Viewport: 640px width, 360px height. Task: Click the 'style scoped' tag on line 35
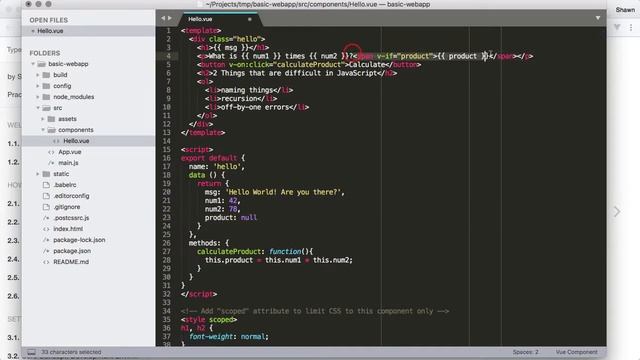[x=209, y=320]
